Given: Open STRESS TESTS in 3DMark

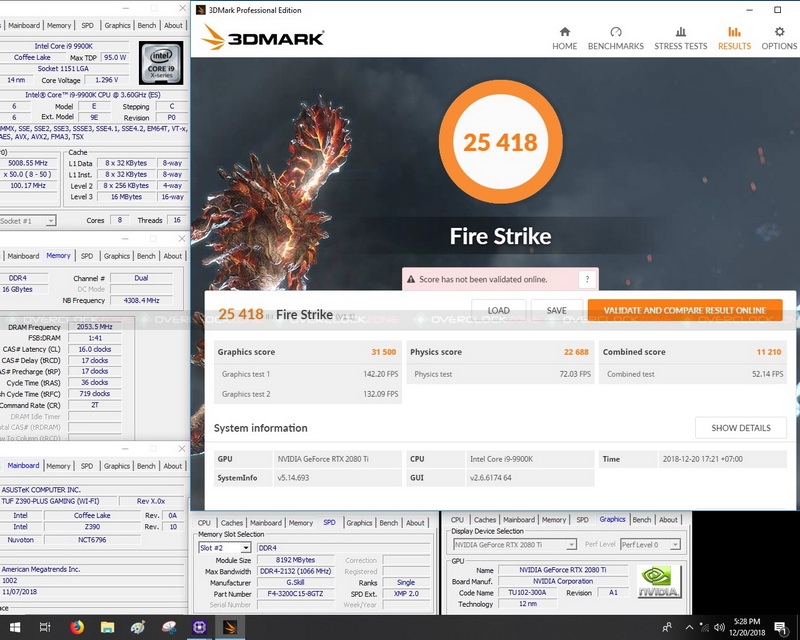Looking at the screenshot, I should [x=681, y=38].
